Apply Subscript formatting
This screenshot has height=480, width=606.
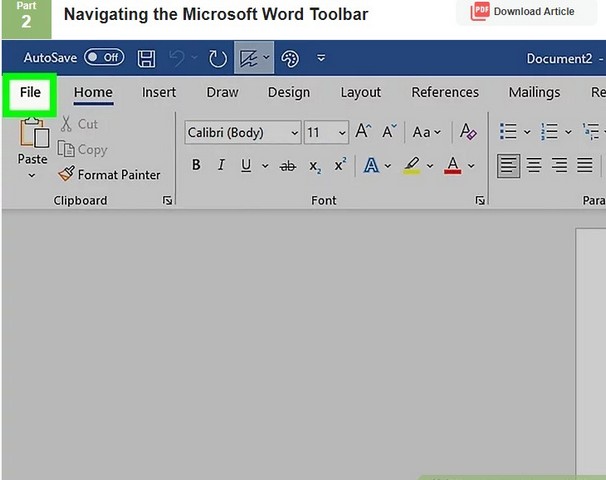(315, 166)
